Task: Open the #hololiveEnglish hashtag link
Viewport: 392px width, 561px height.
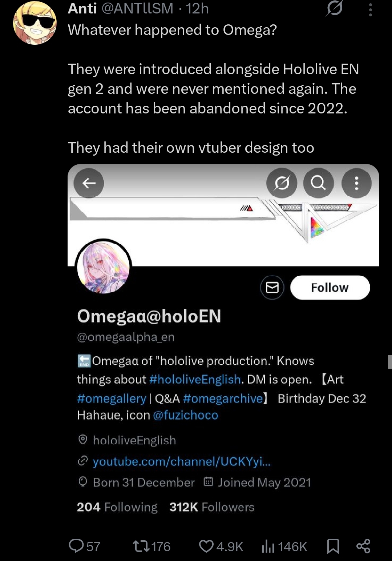Action: tap(195, 379)
